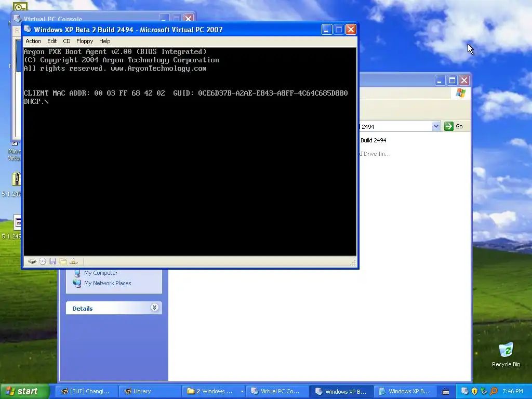Expand the Details panel chevron
The height and width of the screenshot is (399, 532).
click(x=154, y=308)
